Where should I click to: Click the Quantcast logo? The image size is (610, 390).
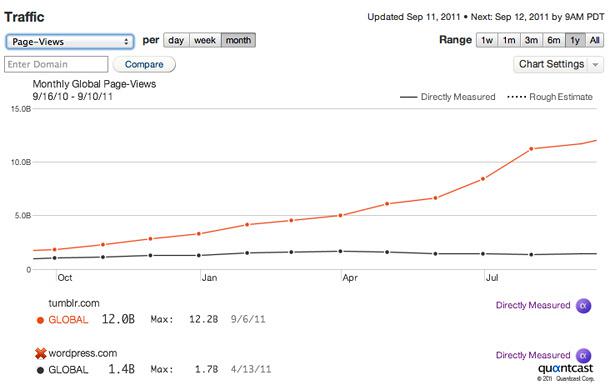click(566, 368)
